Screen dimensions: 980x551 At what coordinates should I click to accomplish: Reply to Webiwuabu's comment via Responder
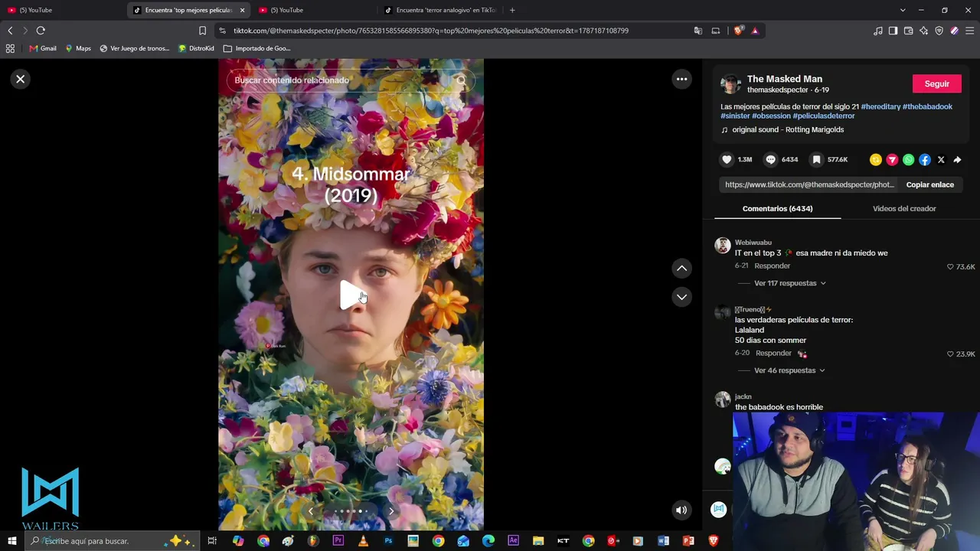(772, 266)
